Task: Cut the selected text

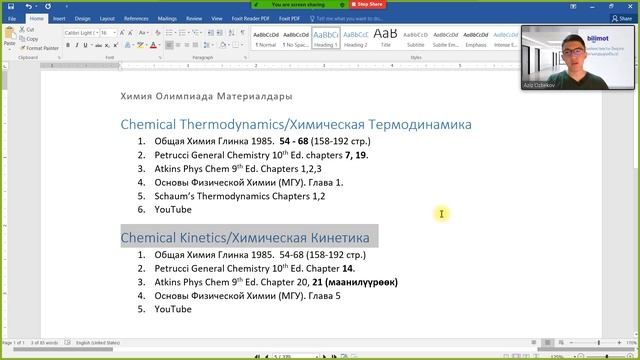Action: click(27, 29)
